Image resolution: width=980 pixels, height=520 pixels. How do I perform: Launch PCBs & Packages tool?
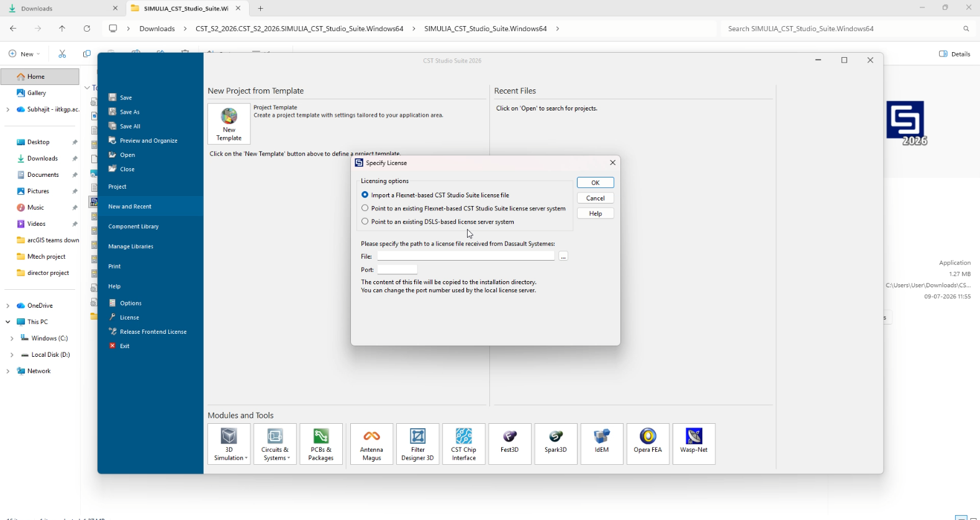point(321,444)
